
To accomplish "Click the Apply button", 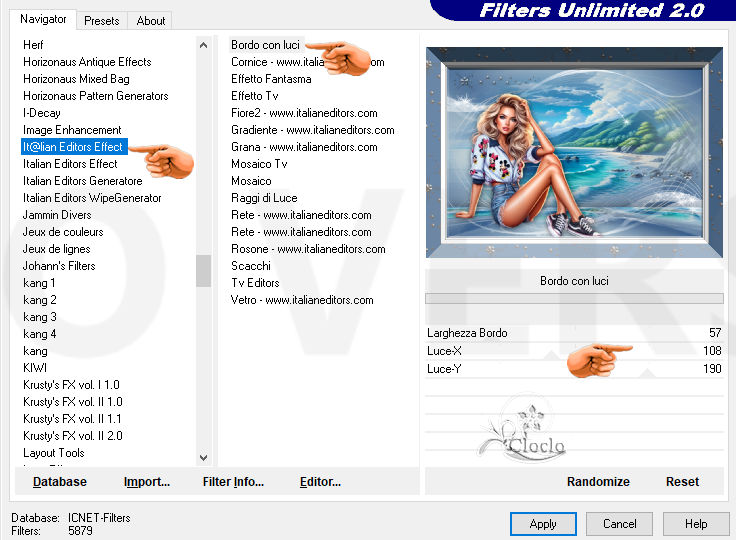I will point(543,524).
